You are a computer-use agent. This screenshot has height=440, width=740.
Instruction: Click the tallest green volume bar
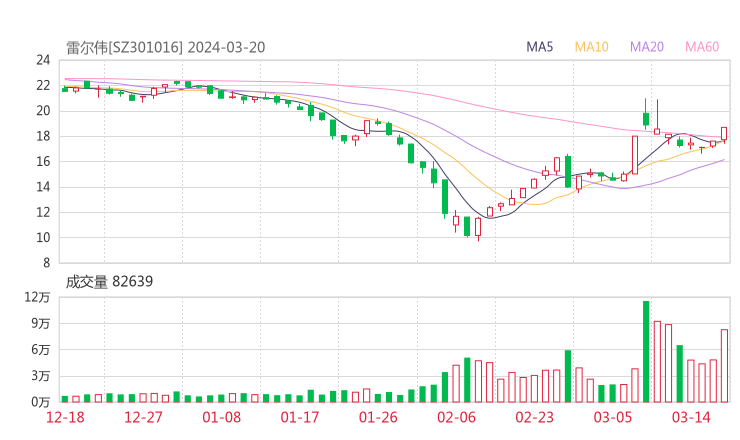(646, 352)
